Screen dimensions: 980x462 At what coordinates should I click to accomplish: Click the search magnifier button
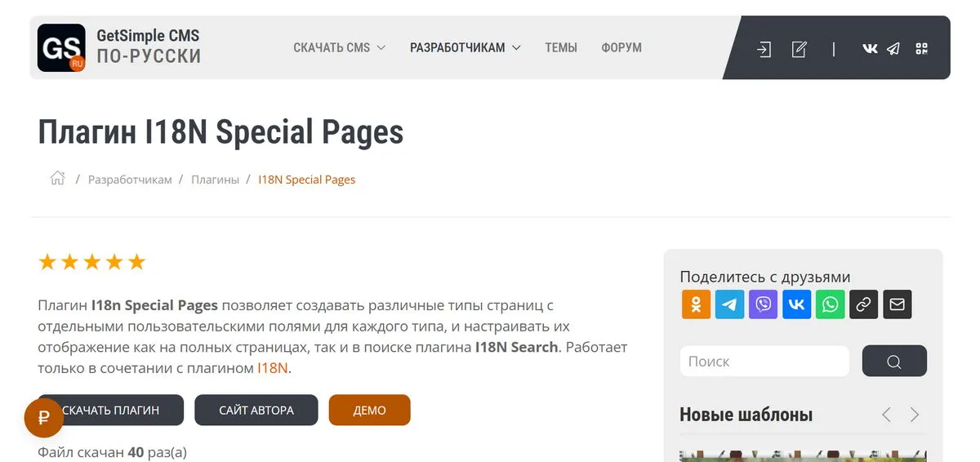(x=894, y=361)
